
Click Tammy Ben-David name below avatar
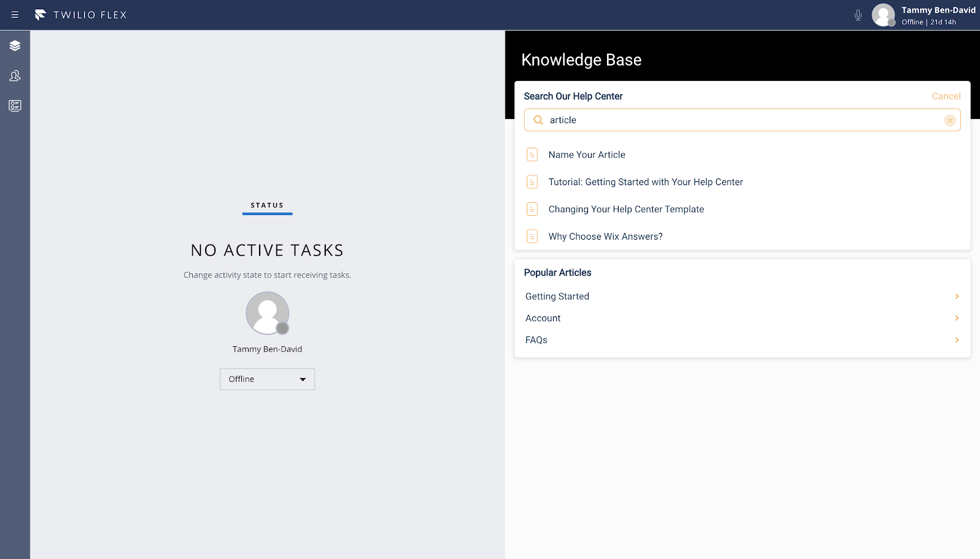267,349
